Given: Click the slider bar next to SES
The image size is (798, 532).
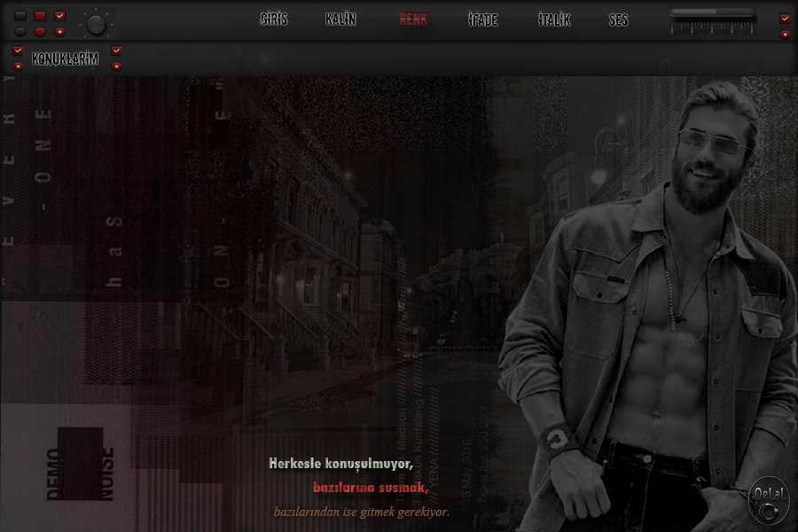Looking at the screenshot, I should click(x=713, y=13).
